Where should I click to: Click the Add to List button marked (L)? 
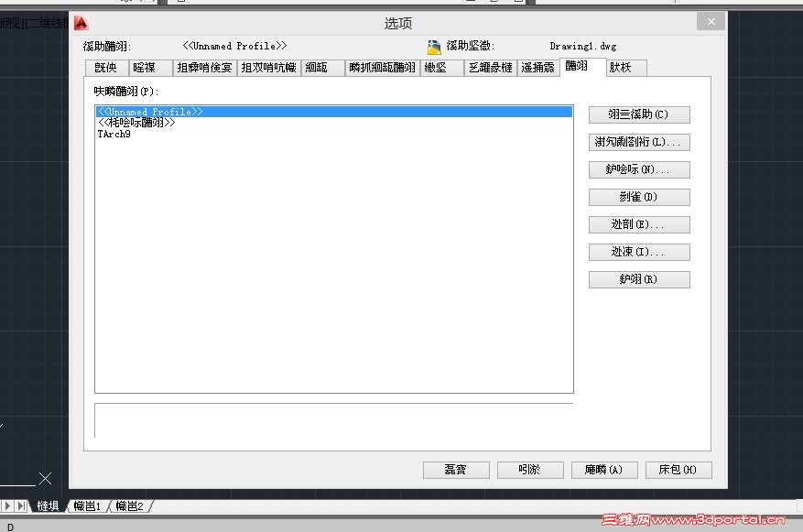639,142
